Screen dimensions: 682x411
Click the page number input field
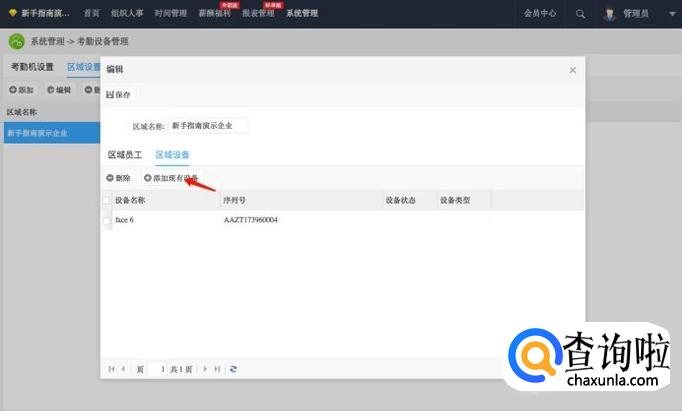(x=157, y=369)
